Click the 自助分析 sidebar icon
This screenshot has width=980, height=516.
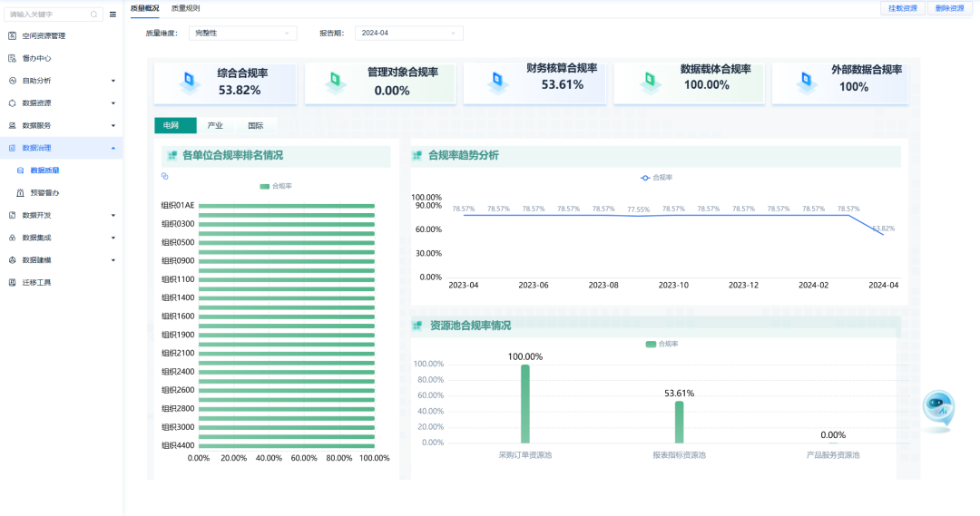[12, 81]
